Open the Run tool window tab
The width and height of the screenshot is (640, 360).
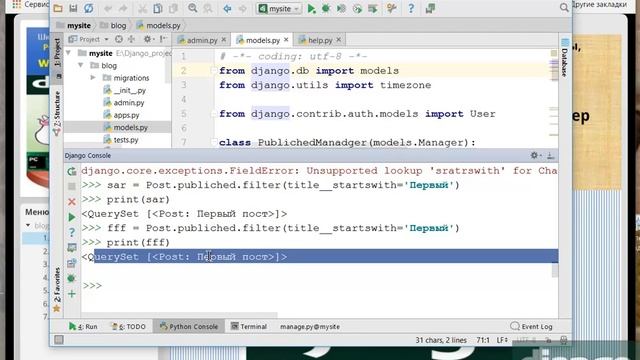pos(83,327)
